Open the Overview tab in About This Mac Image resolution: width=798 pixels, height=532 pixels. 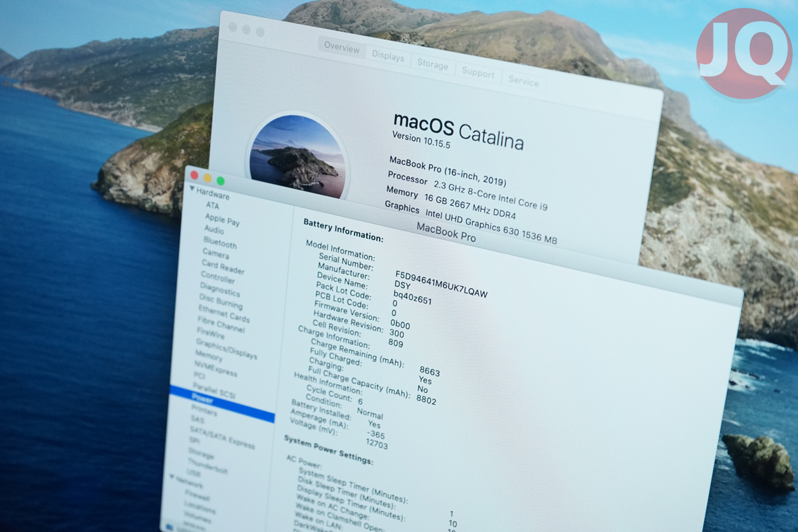(342, 49)
